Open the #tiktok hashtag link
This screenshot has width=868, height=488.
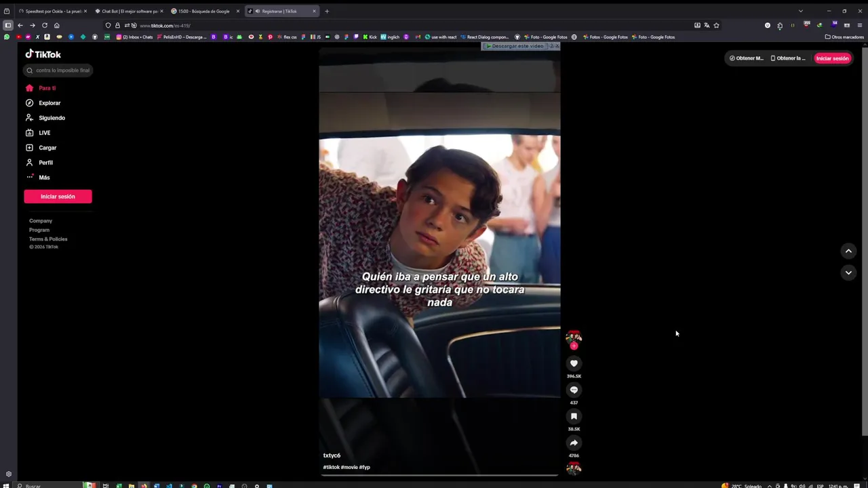click(331, 467)
